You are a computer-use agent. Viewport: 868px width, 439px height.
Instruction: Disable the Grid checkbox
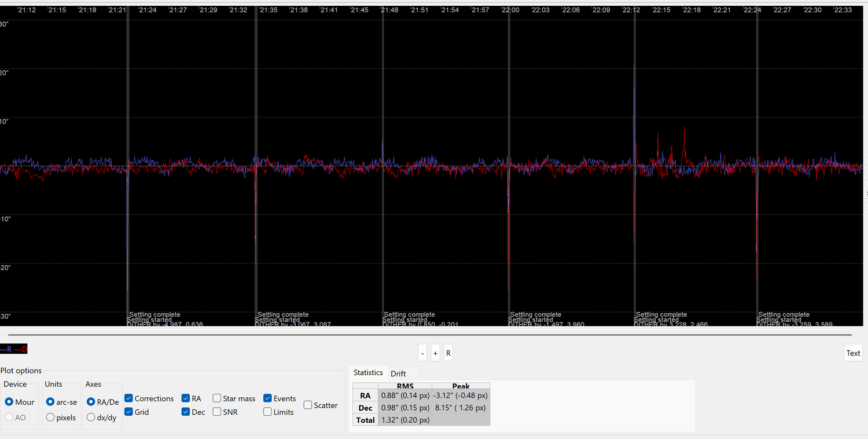point(129,412)
